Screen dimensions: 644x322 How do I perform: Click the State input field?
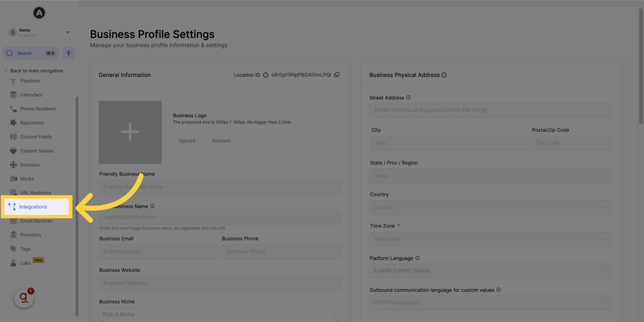tap(490, 176)
